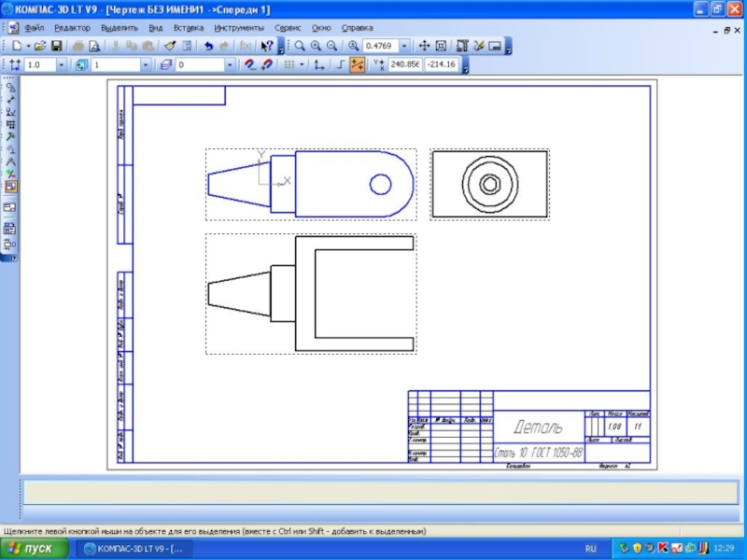Toggle the highlighted rounding button in toolbar
The height and width of the screenshot is (560, 747).
357,65
